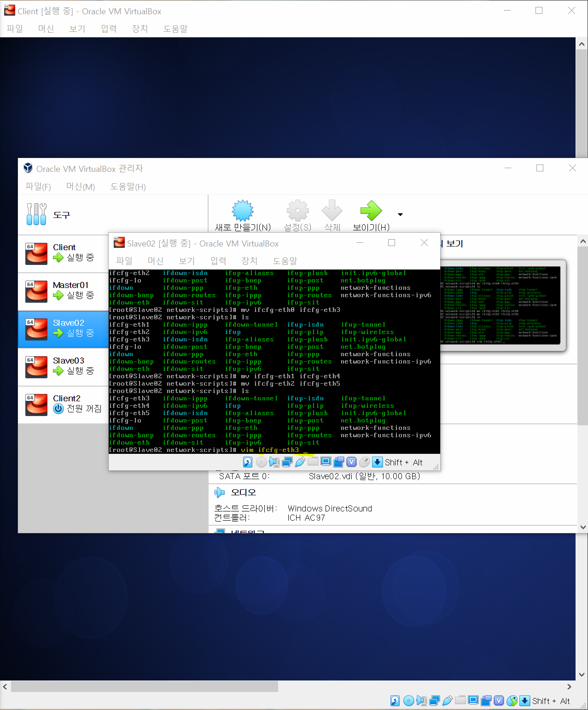Open 입력 menu in Client window
Screen dimensions: 588x710
tap(109, 29)
